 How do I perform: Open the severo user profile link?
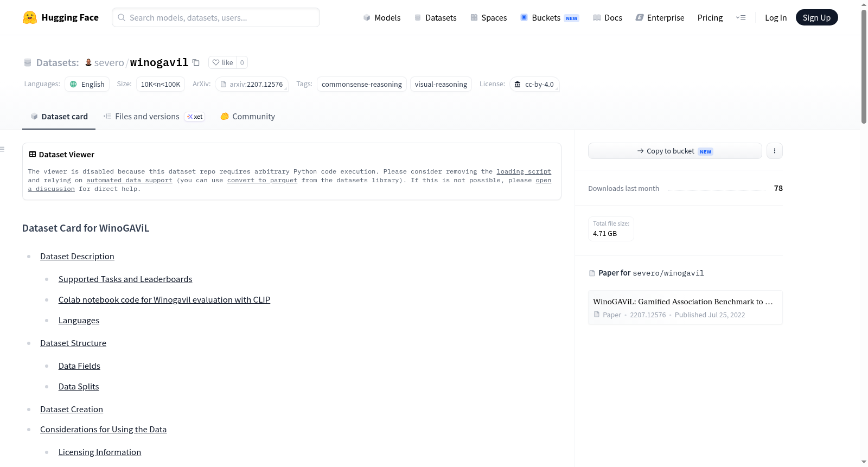coord(109,62)
